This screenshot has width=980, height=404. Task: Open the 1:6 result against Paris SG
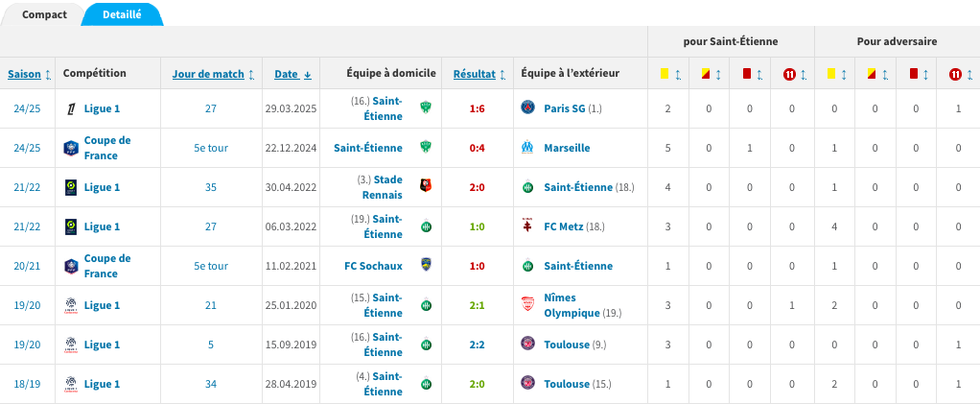477,108
